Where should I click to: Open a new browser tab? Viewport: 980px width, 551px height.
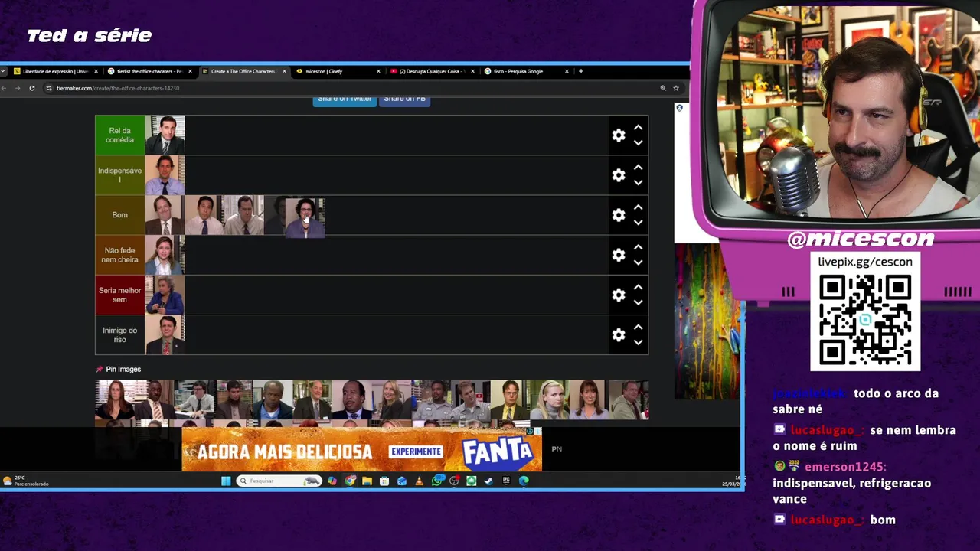click(580, 71)
